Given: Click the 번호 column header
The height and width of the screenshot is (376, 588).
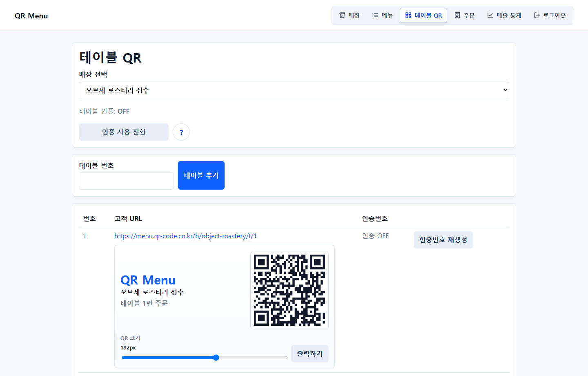Looking at the screenshot, I should point(89,219).
